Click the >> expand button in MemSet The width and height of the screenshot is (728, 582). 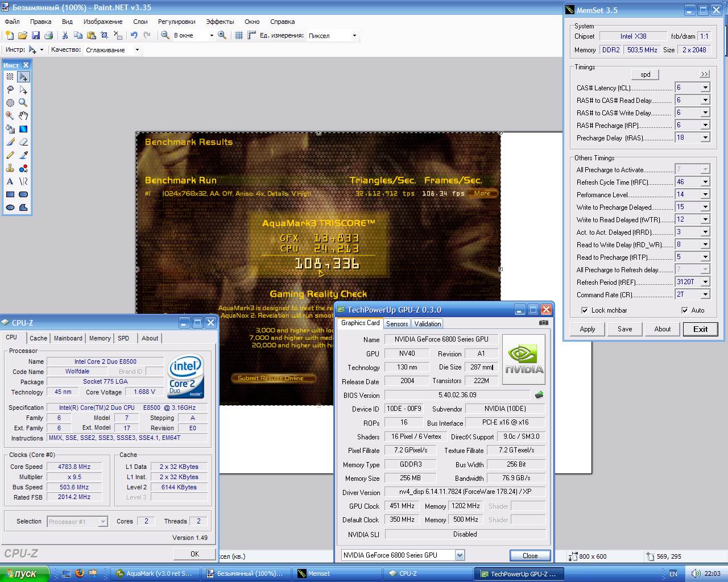pyautogui.click(x=705, y=74)
